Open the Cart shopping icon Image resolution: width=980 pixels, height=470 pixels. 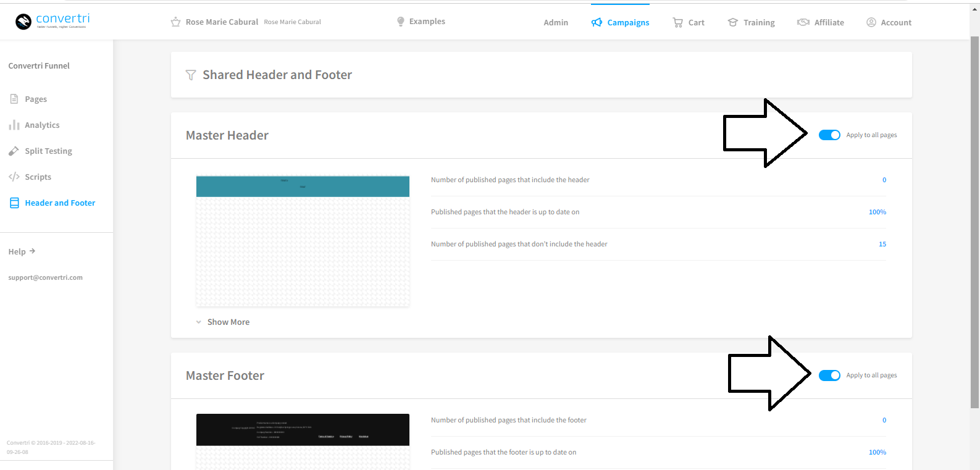(677, 22)
